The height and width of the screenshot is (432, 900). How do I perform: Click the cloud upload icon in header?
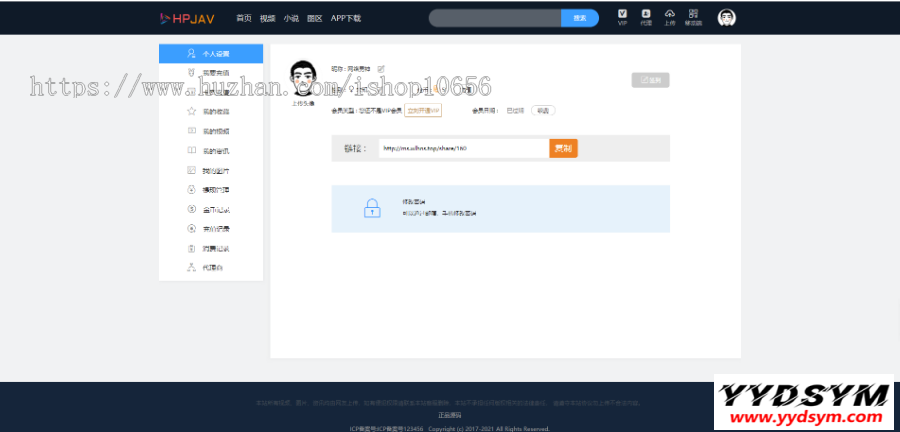coord(670,16)
